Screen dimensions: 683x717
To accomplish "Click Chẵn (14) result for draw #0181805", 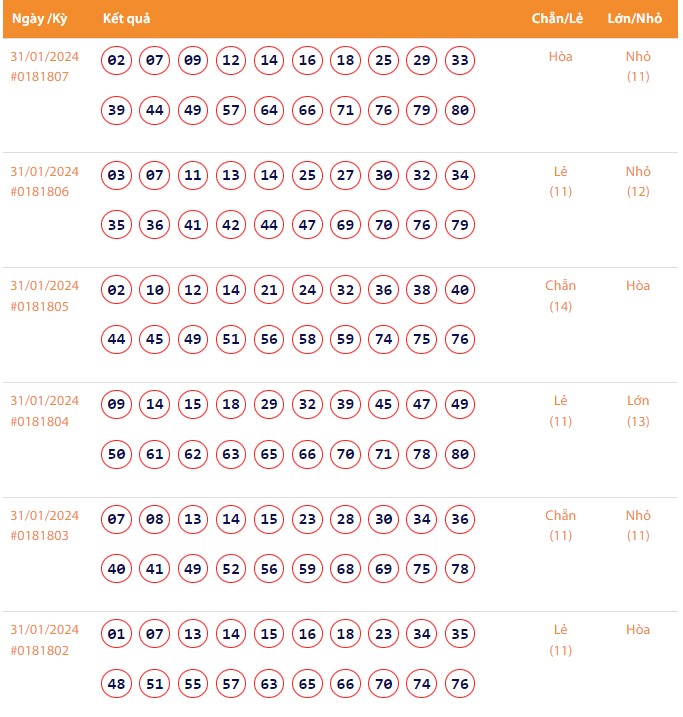I will (560, 296).
